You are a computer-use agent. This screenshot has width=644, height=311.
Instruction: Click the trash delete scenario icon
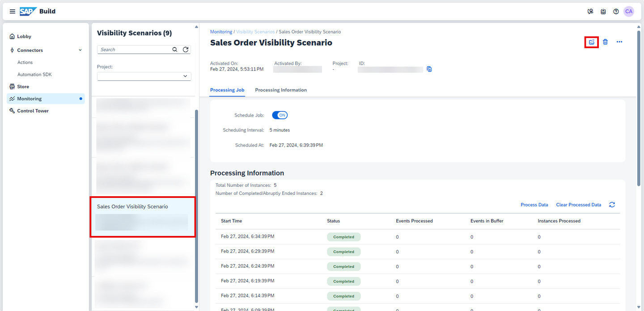click(x=605, y=42)
